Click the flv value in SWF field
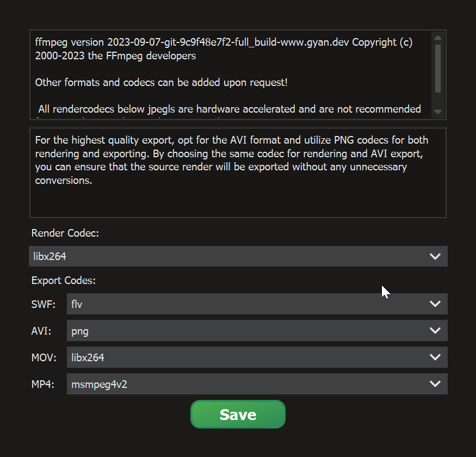Viewport: 476px width, 457px height. click(x=77, y=305)
